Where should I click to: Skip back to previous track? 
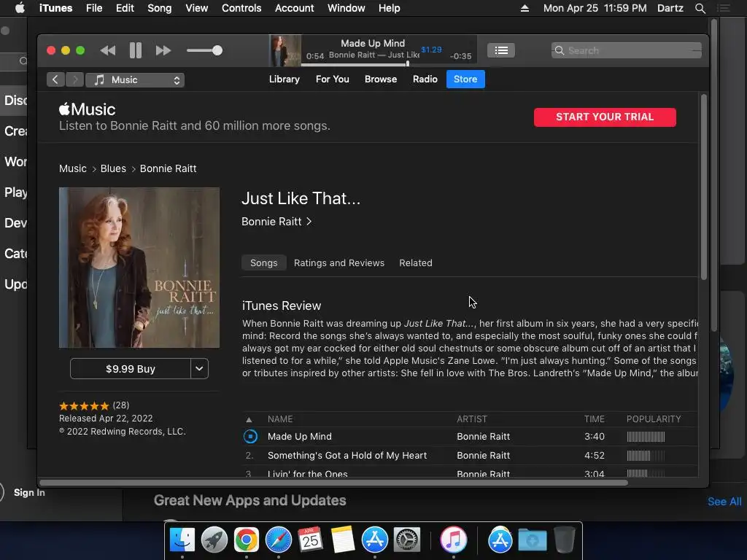[x=108, y=50]
